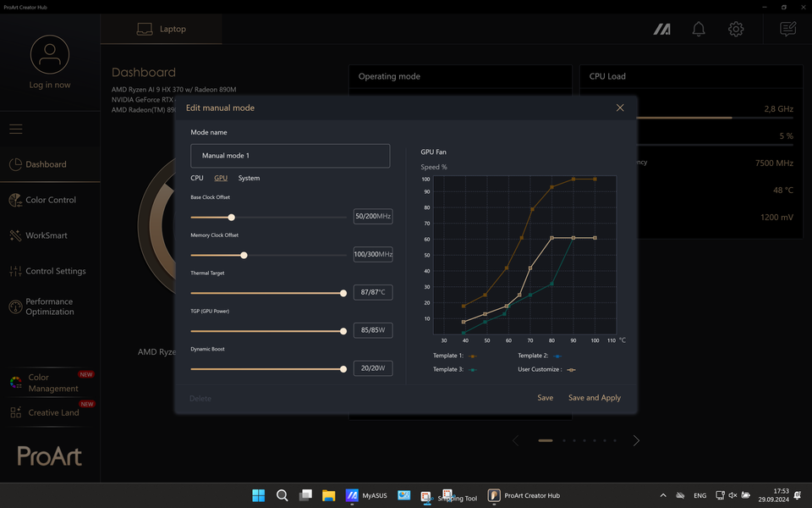Viewport: 812px width, 508px height.
Task: Switch to the GPU tab
Action: click(x=221, y=178)
